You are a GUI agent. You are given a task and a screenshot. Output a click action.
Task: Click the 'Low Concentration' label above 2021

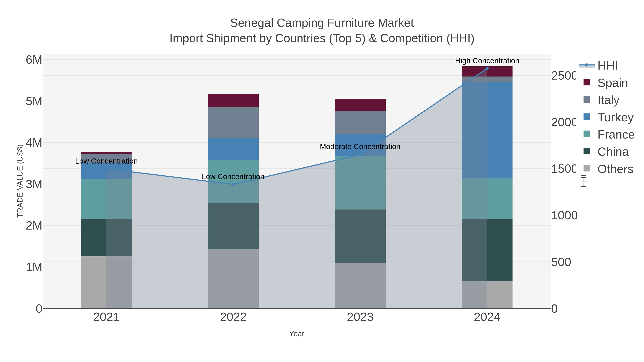106,161
